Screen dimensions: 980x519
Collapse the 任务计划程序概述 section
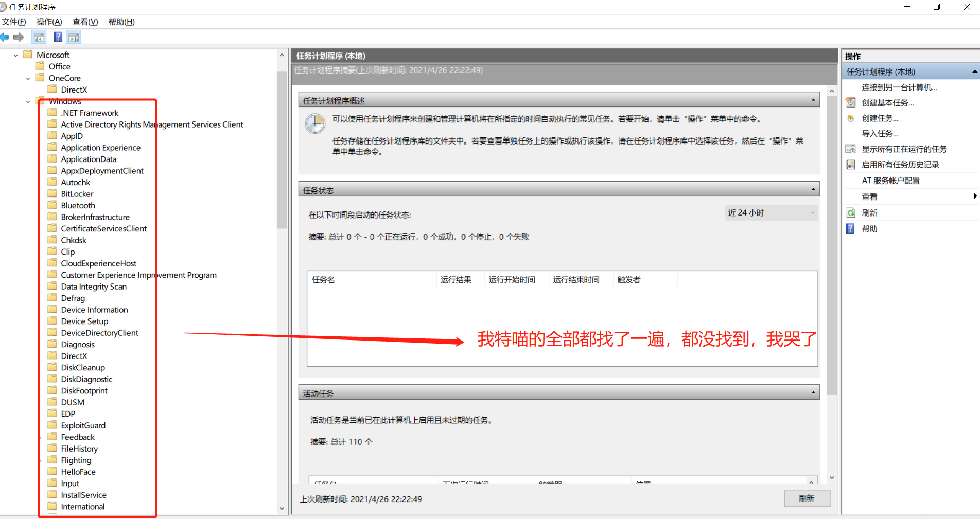coord(813,100)
